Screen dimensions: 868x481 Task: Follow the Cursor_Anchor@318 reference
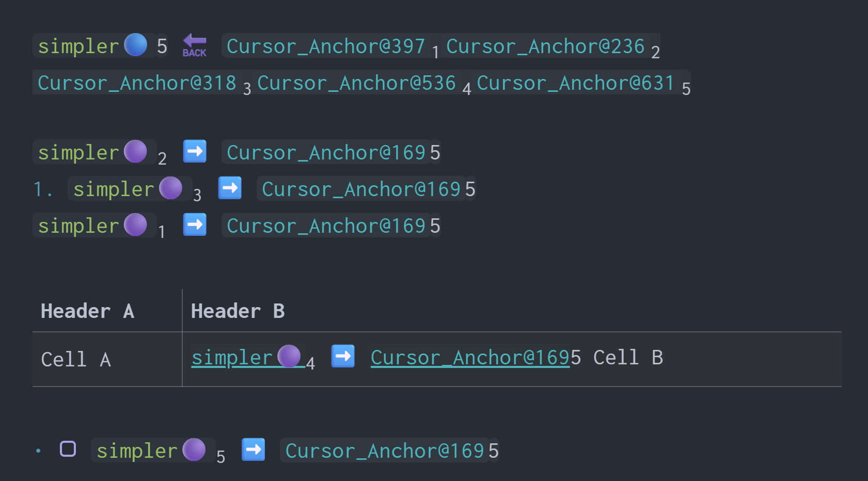(x=137, y=83)
